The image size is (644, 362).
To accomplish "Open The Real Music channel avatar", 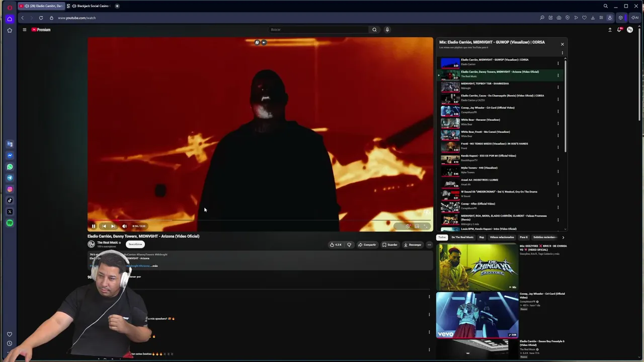I will [x=91, y=244].
